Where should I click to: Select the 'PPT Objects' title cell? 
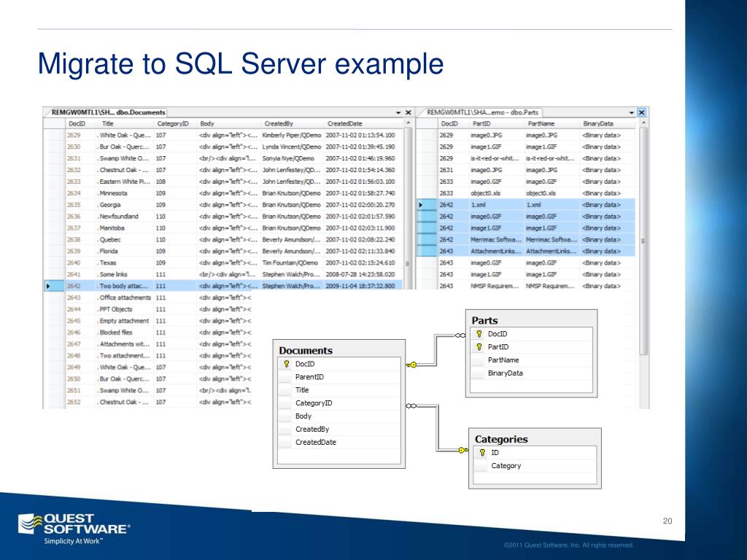(x=125, y=309)
